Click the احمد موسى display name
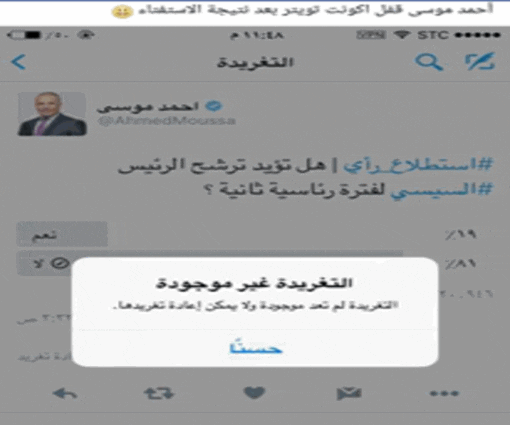 click(148, 106)
